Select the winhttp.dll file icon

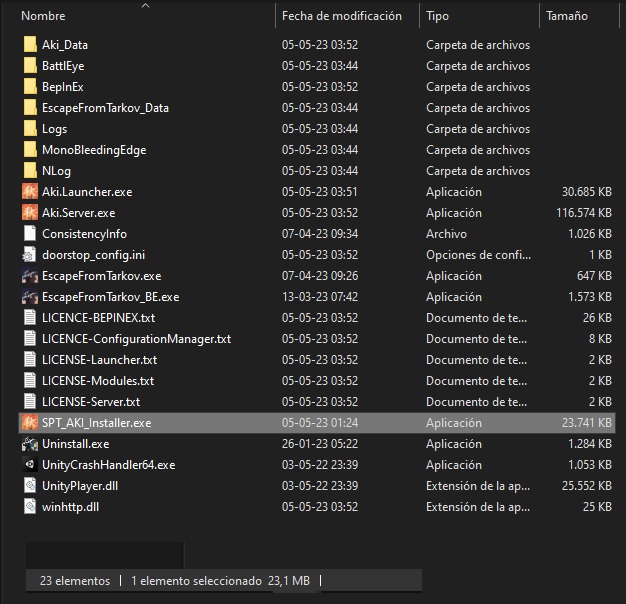pyautogui.click(x=30, y=507)
